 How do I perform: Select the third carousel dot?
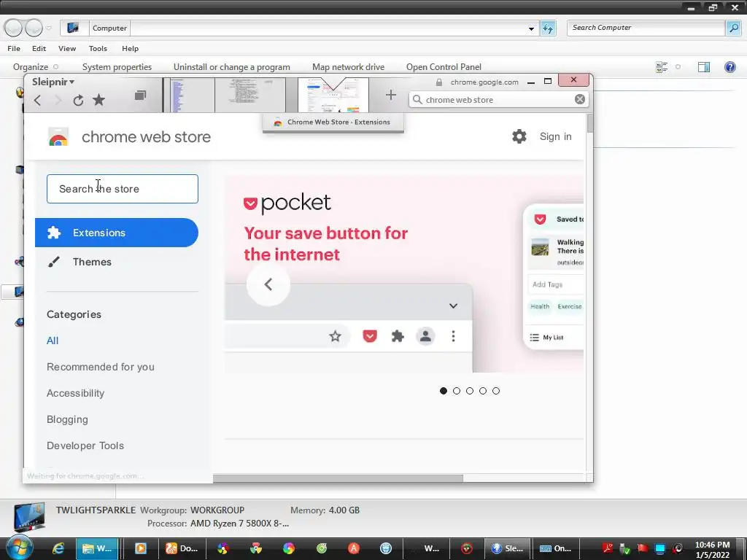point(470,391)
